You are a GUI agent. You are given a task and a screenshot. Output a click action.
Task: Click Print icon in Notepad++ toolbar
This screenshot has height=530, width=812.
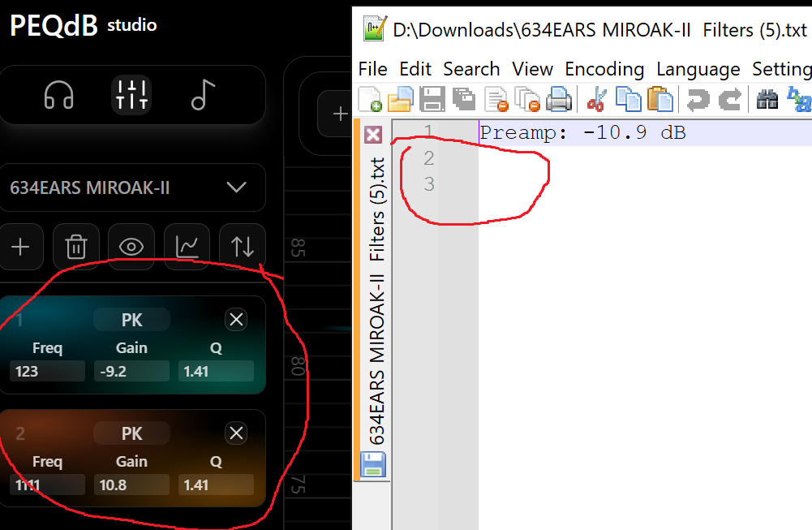tap(559, 99)
